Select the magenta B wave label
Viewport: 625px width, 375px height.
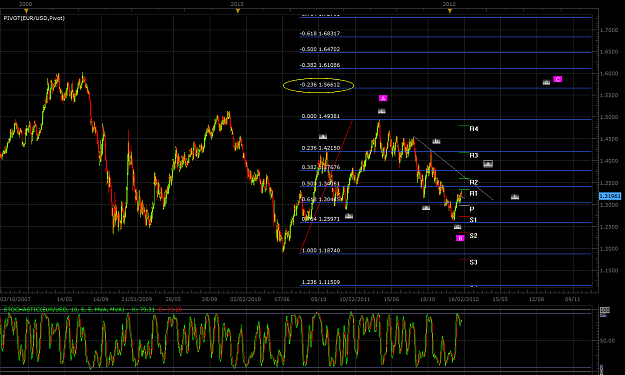[460, 238]
